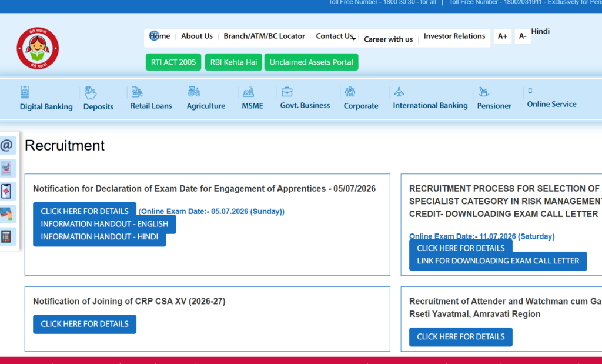Open the Deposits menu label

[x=98, y=106]
